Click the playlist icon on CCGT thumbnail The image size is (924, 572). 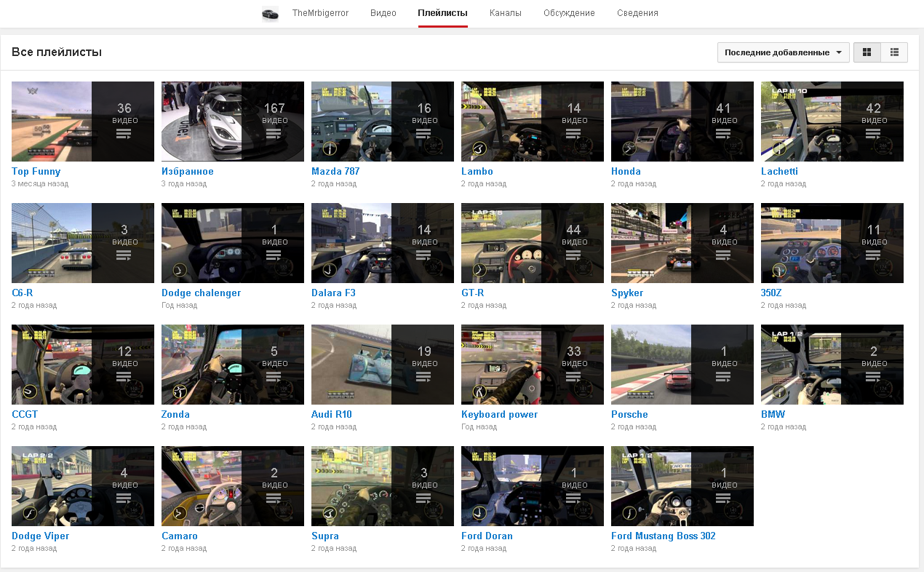[x=124, y=377]
